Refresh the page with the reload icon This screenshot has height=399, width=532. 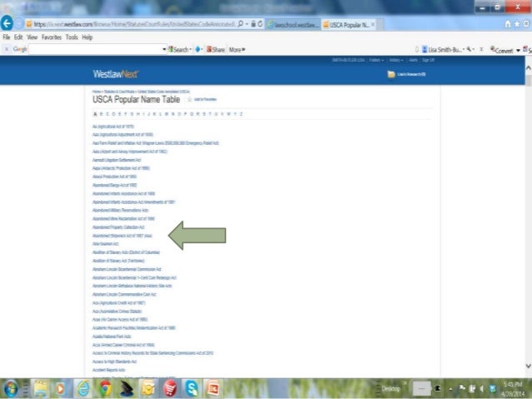260,23
